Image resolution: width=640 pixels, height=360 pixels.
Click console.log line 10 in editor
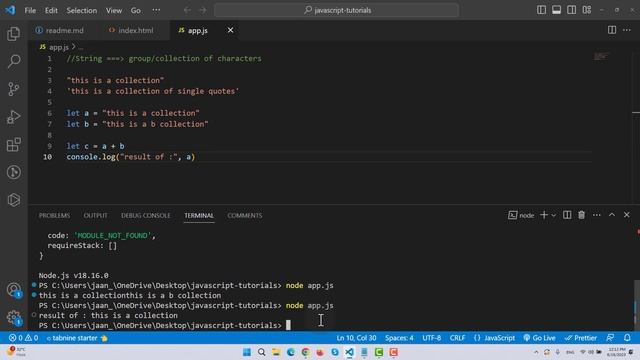(131, 157)
